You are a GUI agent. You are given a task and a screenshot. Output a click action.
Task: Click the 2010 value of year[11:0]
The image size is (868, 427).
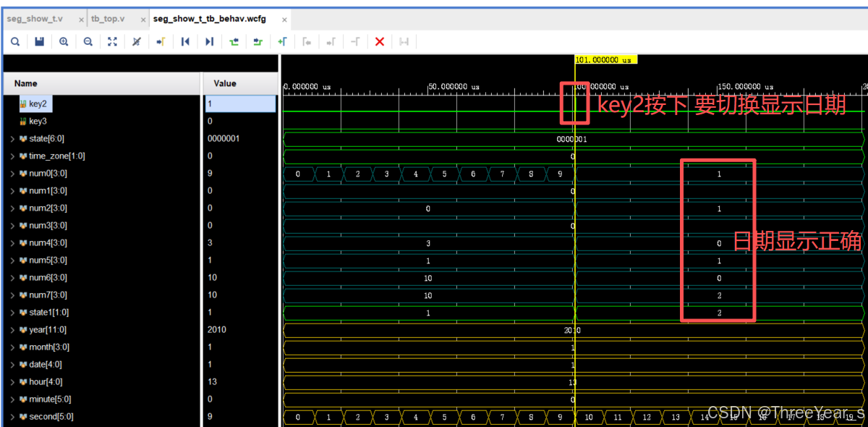click(x=217, y=329)
